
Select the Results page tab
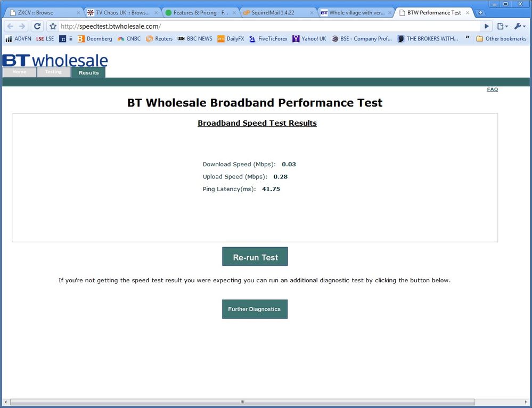(88, 72)
